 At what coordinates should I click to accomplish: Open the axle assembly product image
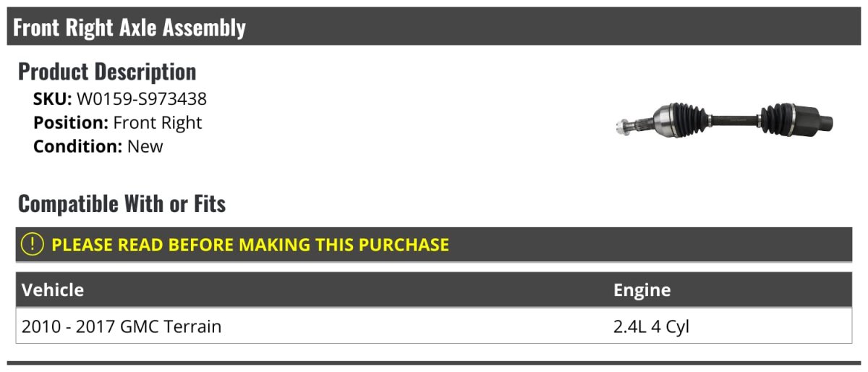tap(723, 122)
